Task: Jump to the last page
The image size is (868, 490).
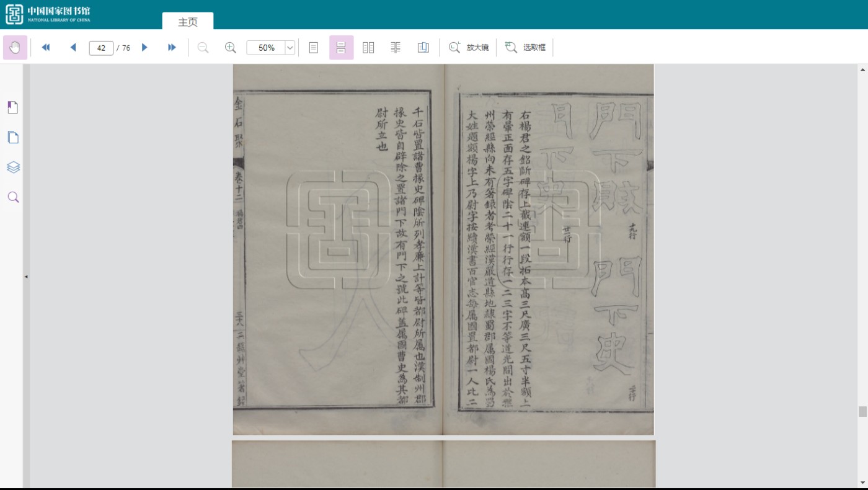Action: tap(172, 48)
